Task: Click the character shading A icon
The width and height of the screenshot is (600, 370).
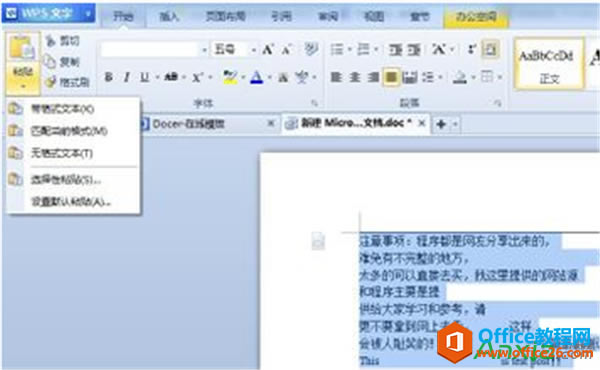Action: 283,77
